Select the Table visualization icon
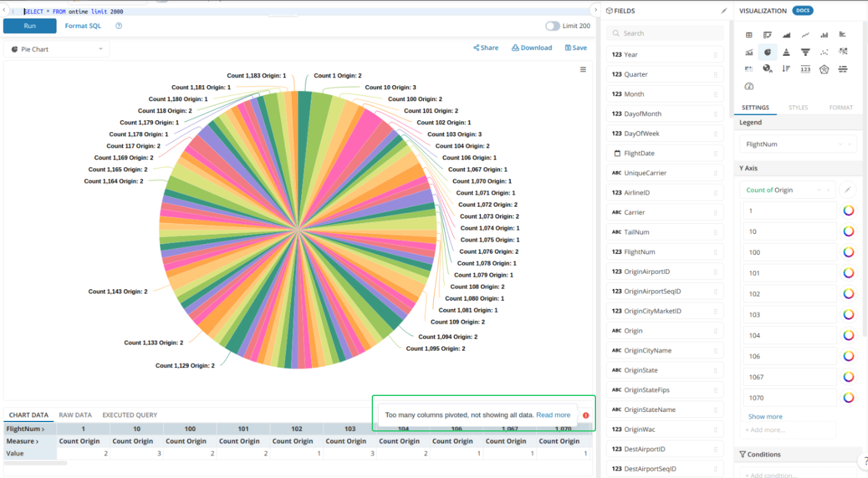The height and width of the screenshot is (478, 868). pyautogui.click(x=749, y=35)
